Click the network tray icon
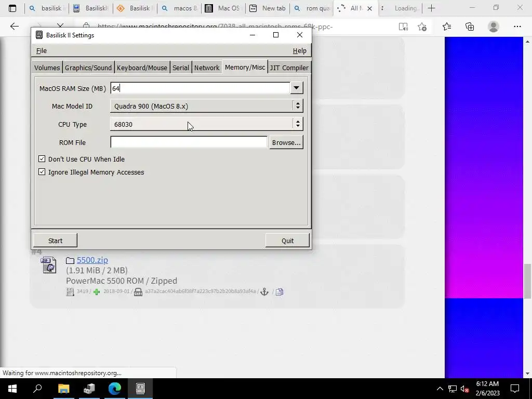The width and height of the screenshot is (532, 399). pyautogui.click(x=453, y=389)
